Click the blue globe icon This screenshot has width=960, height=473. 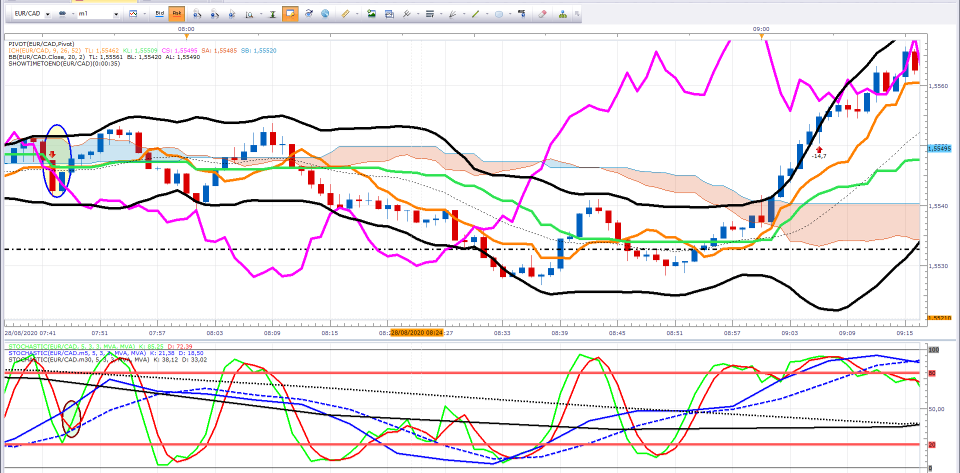[x=325, y=13]
